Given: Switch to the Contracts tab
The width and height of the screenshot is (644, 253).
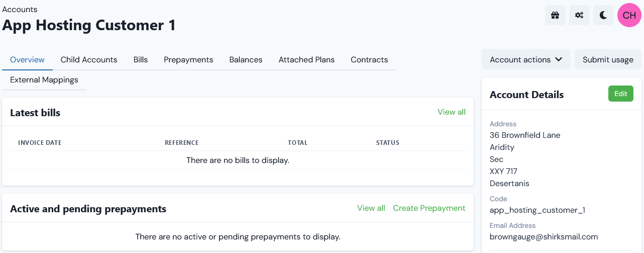Looking at the screenshot, I should (x=369, y=59).
